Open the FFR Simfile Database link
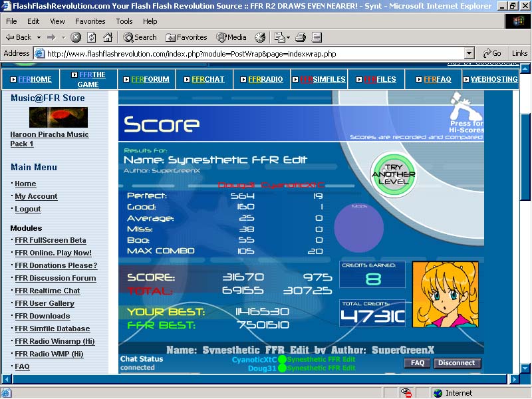 pos(53,329)
